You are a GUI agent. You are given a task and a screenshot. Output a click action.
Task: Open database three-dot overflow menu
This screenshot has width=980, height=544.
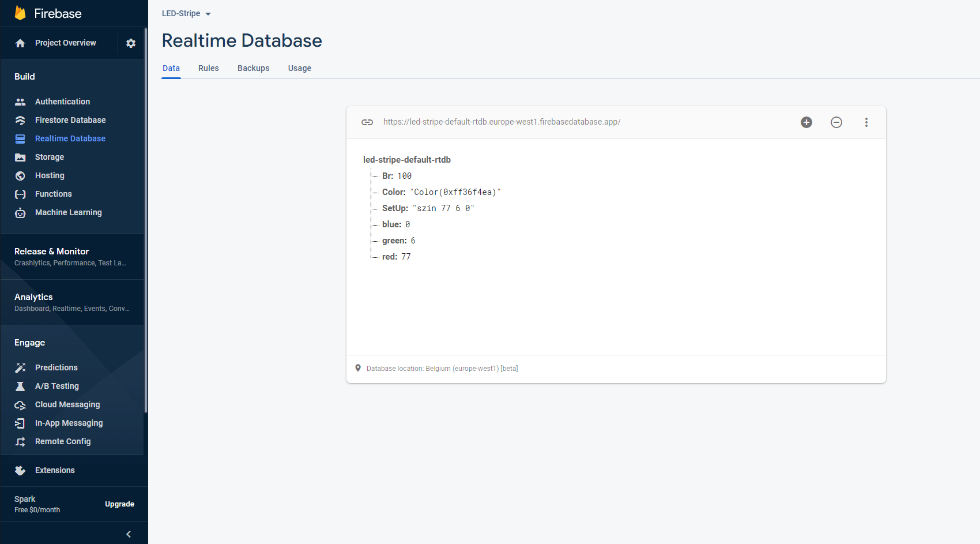tap(866, 122)
